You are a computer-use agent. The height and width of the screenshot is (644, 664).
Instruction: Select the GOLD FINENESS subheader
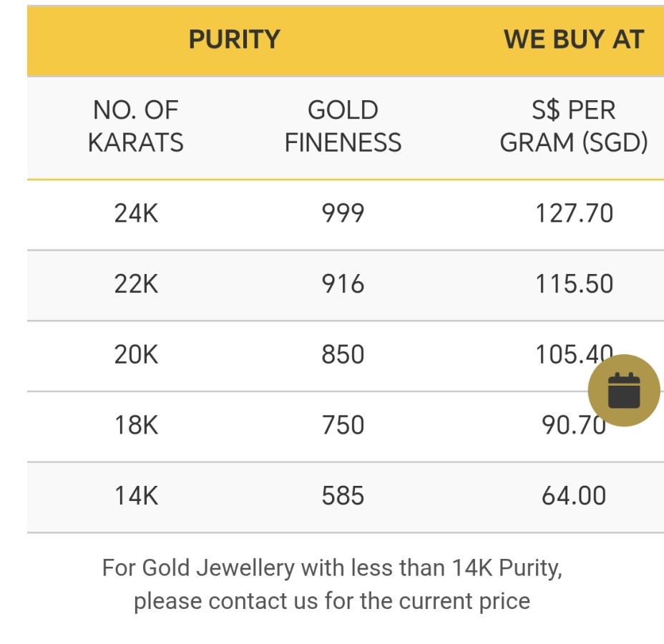point(343,127)
